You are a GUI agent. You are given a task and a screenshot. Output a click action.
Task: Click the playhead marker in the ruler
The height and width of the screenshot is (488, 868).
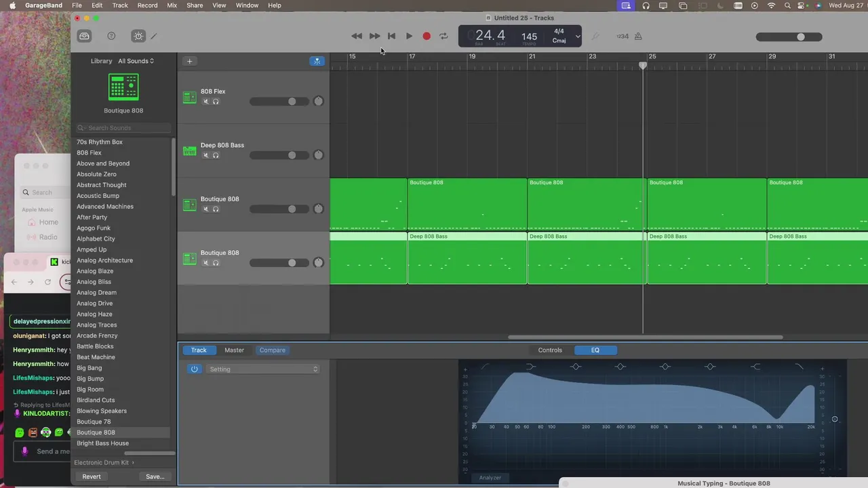pyautogui.click(x=643, y=66)
